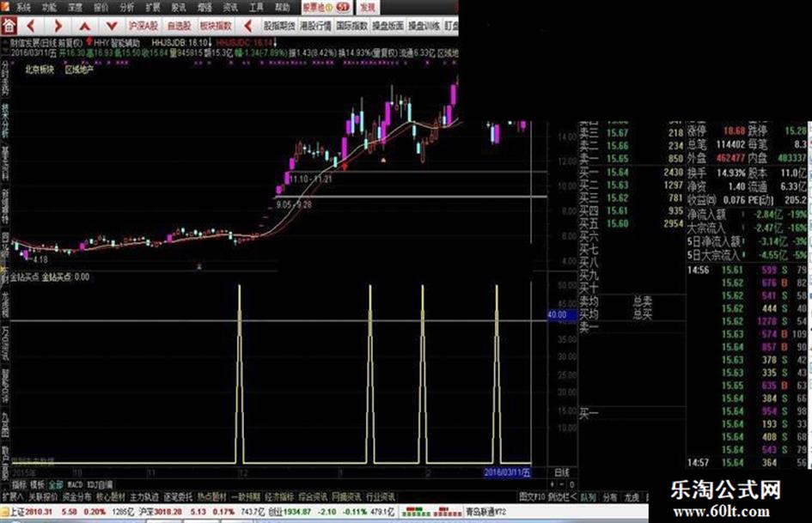Select the 技术分析 sidebar tab
The image size is (812, 523).
(x=4, y=120)
